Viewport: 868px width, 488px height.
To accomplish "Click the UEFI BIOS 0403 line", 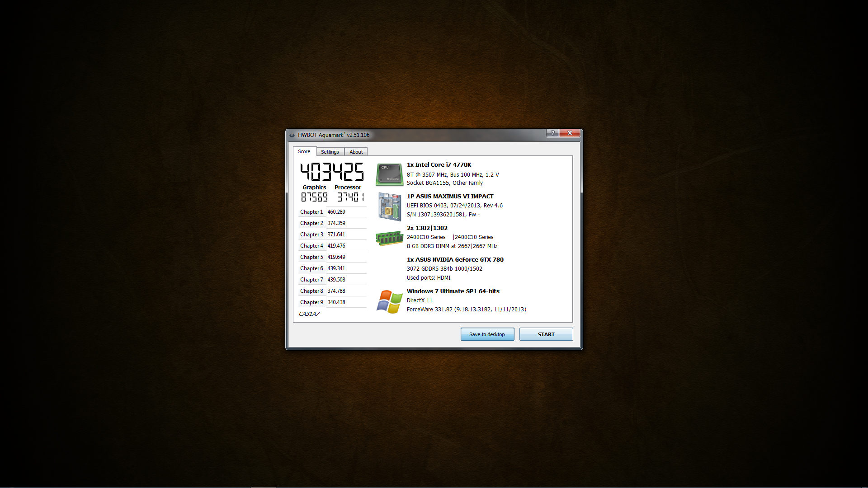I will point(454,206).
